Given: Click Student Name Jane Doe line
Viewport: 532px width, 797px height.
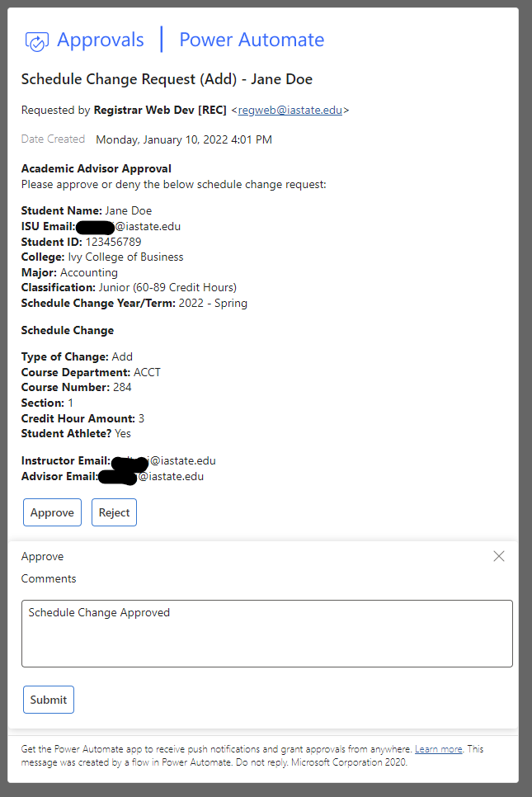Looking at the screenshot, I should tap(87, 211).
